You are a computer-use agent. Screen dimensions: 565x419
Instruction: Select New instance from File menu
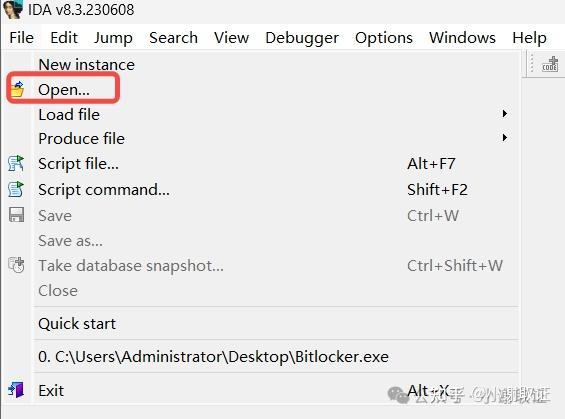(x=86, y=65)
